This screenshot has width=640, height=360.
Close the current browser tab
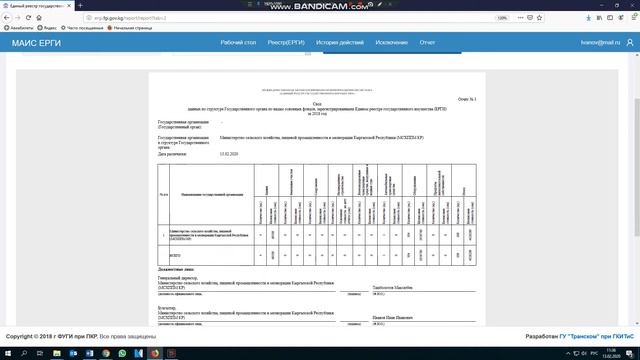[69, 6]
